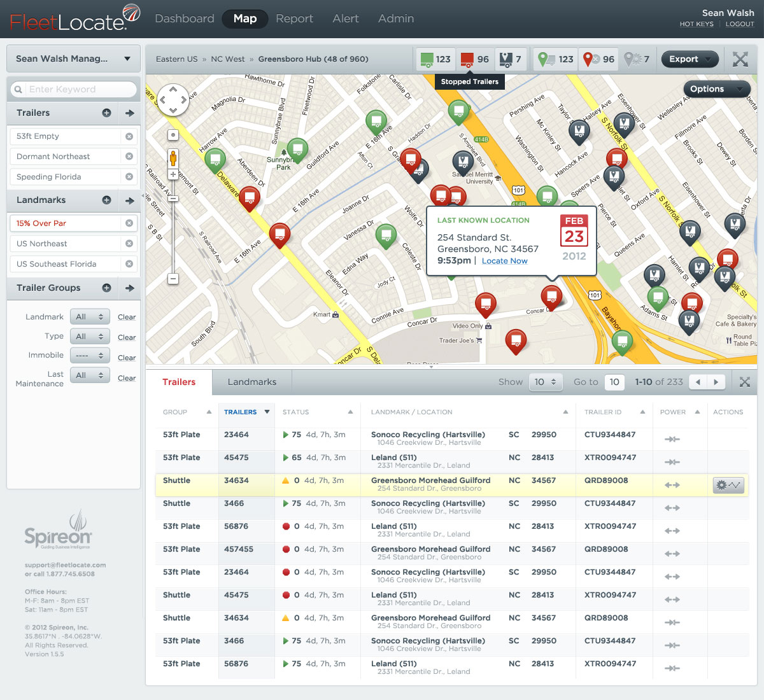
Task: Open the map Options dropdown
Action: coord(716,89)
